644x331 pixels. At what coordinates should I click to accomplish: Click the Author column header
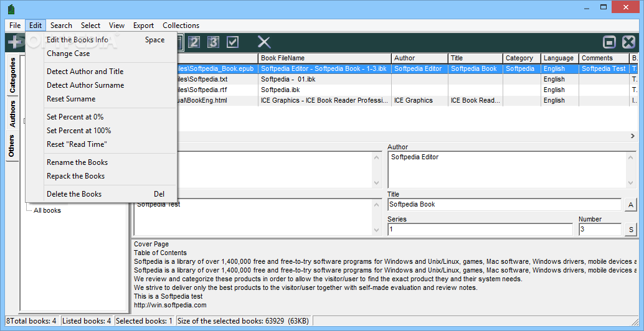coord(419,58)
